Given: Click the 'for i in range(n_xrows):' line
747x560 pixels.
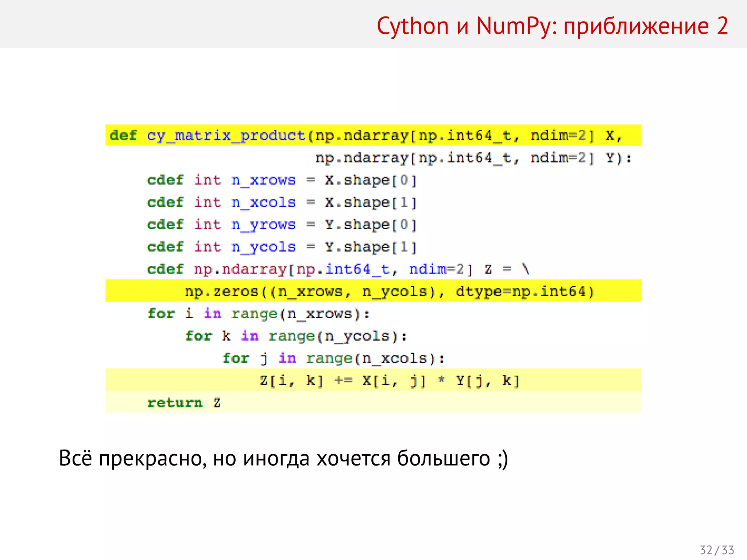Looking at the screenshot, I should tap(258, 314).
